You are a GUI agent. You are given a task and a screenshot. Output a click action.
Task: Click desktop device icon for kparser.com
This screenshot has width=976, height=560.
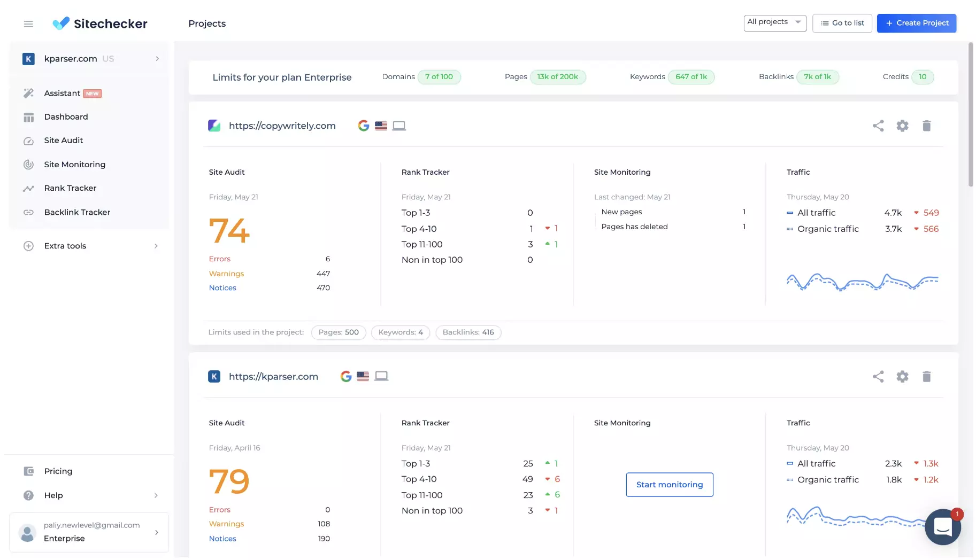381,377
